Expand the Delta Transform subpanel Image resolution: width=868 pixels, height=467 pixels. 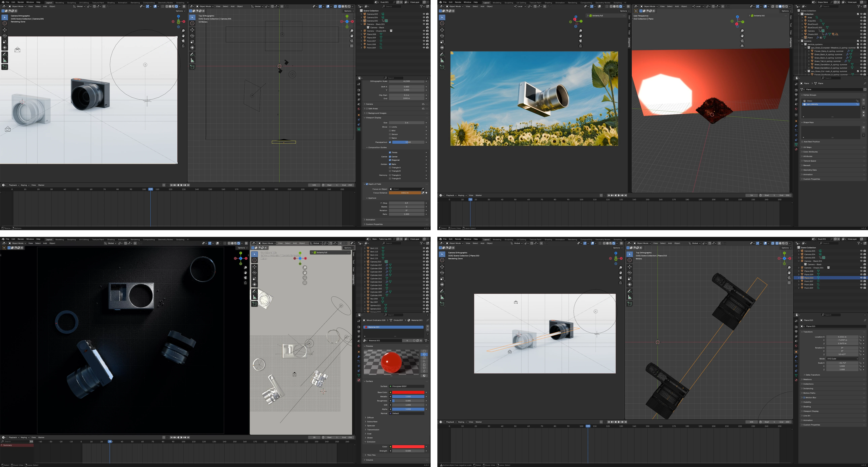click(812, 375)
